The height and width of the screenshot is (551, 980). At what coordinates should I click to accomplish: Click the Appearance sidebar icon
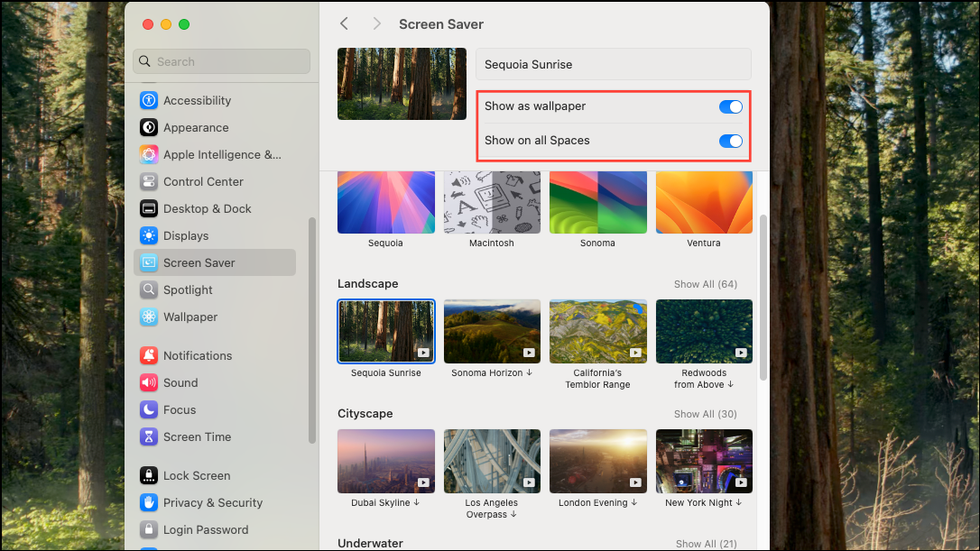click(x=149, y=127)
